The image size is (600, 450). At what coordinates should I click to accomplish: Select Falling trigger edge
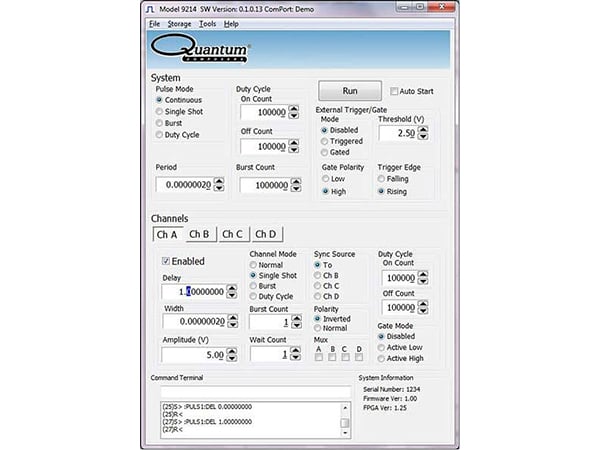tap(381, 179)
